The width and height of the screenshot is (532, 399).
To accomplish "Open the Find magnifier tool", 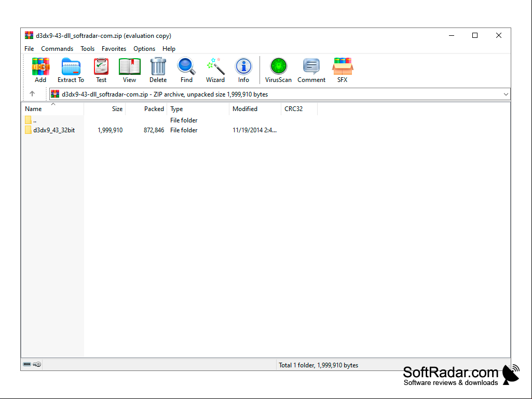I will [x=186, y=70].
